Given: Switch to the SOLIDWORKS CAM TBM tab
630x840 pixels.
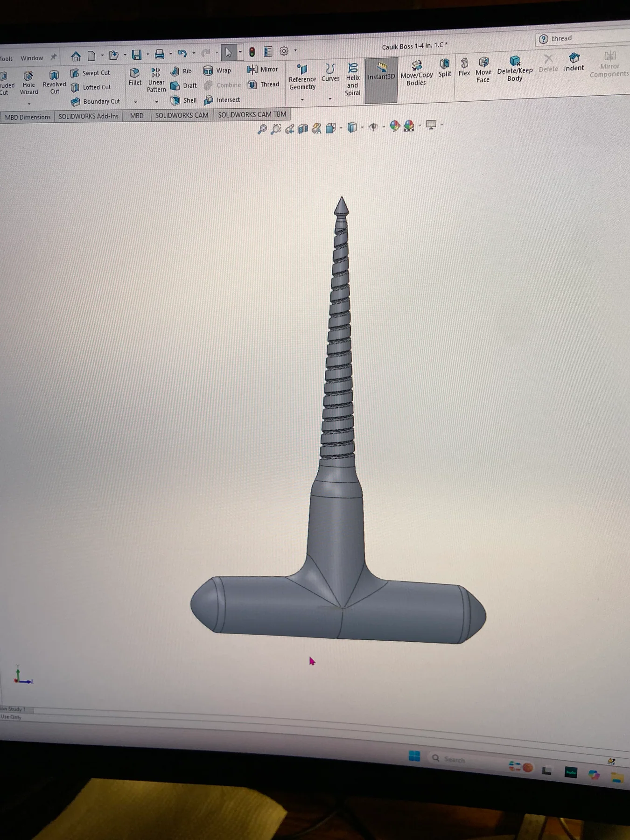Looking at the screenshot, I should 252,114.
